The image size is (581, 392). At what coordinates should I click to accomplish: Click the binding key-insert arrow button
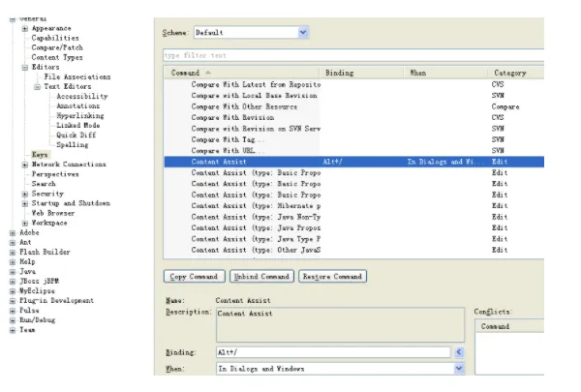[459, 352]
